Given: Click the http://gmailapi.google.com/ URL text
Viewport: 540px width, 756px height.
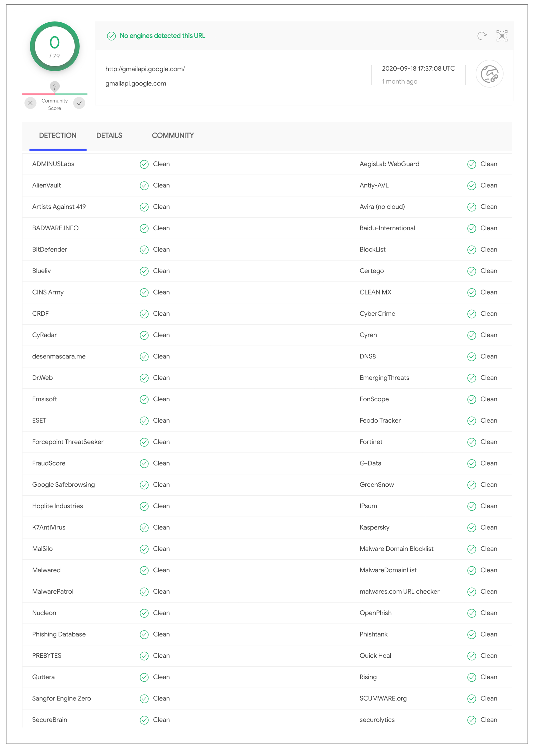Looking at the screenshot, I should point(145,69).
